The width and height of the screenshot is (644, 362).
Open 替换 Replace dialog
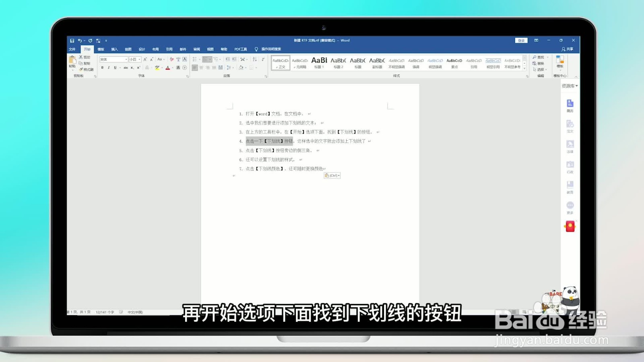539,64
